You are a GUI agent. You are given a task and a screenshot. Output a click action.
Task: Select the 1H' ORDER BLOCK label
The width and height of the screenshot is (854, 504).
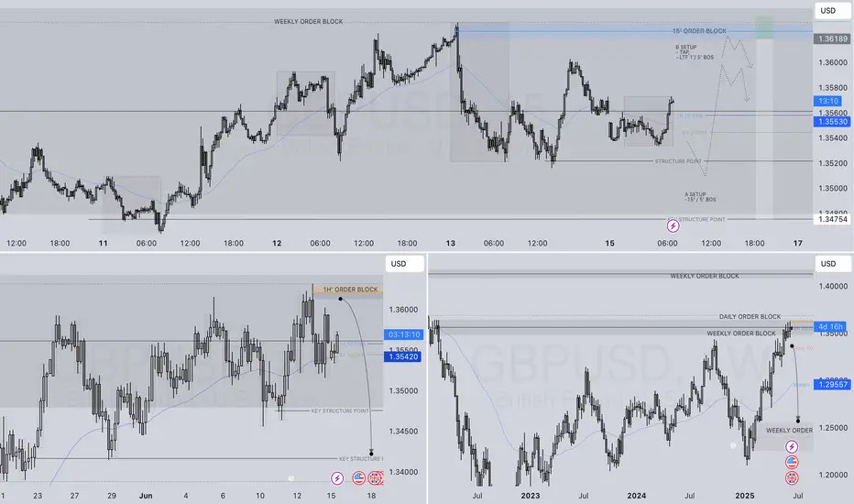(350, 290)
